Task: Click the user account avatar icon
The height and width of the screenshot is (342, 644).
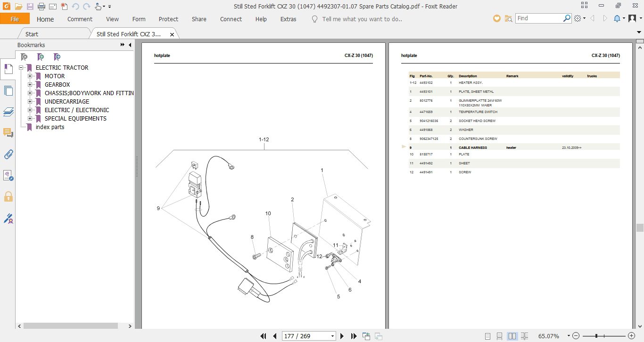Action: point(632,18)
